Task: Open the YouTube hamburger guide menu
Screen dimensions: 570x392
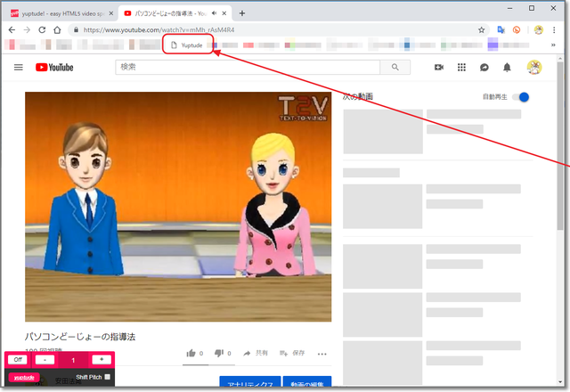Action: coord(19,67)
